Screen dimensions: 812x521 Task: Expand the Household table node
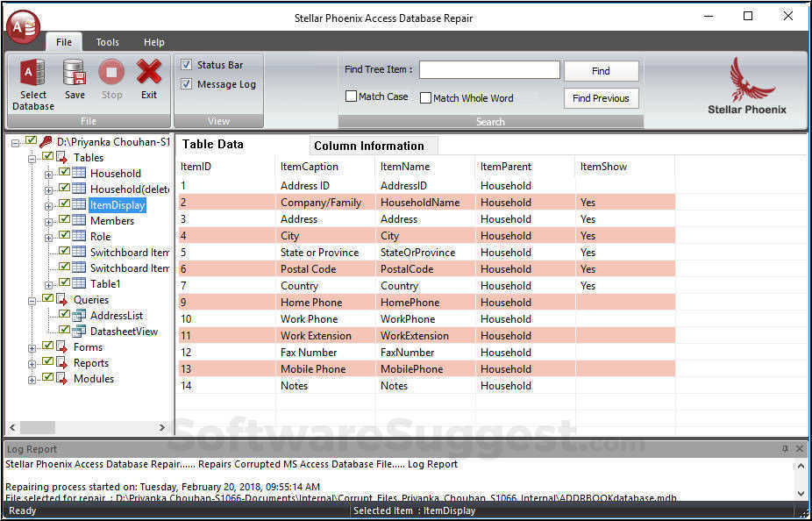[49, 175]
